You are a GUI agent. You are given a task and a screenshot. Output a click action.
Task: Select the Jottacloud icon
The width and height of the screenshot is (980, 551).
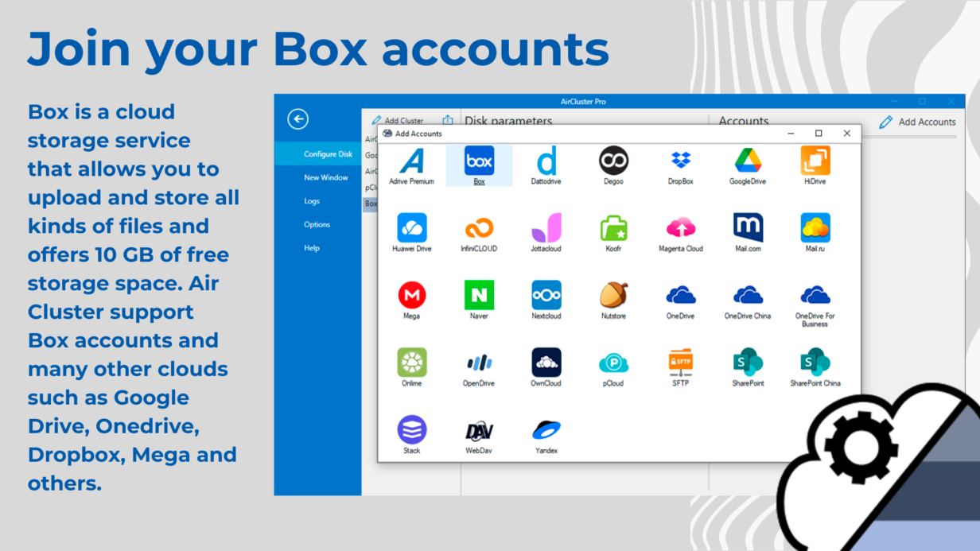[546, 228]
